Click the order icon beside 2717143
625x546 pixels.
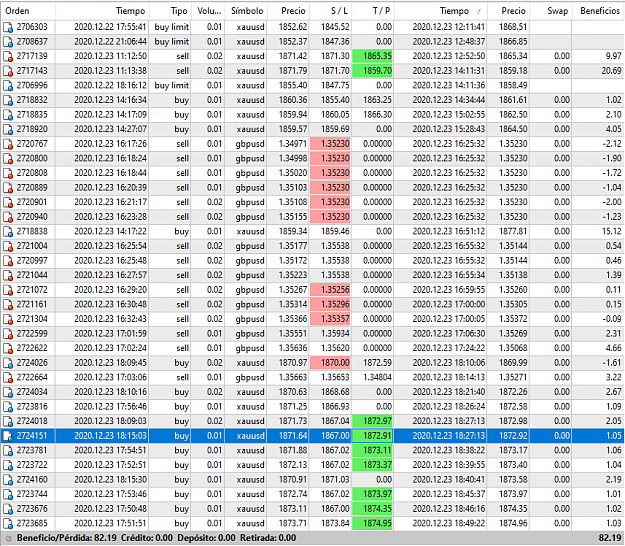pos(8,71)
